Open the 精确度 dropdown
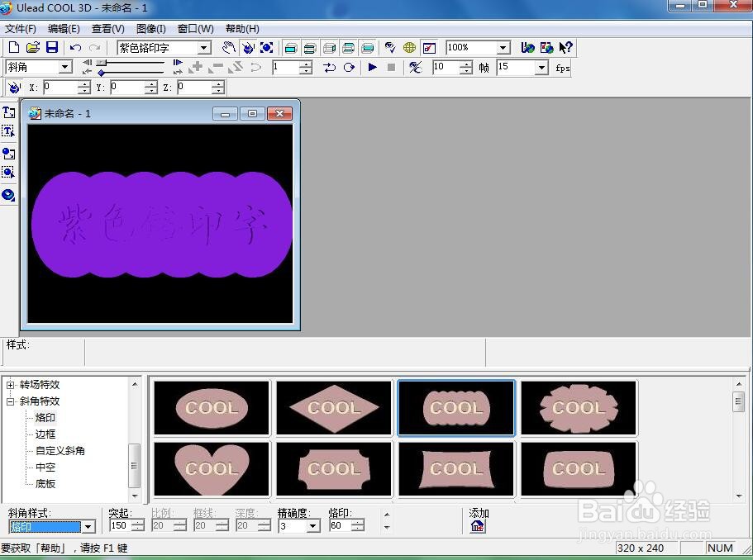Viewport: 753px width, 560px height. point(313,526)
